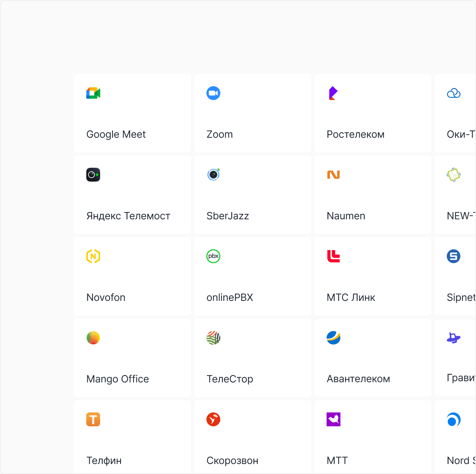This screenshot has width=476, height=474.
Task: Click the Оки-Т cloud icon
Action: [454, 93]
